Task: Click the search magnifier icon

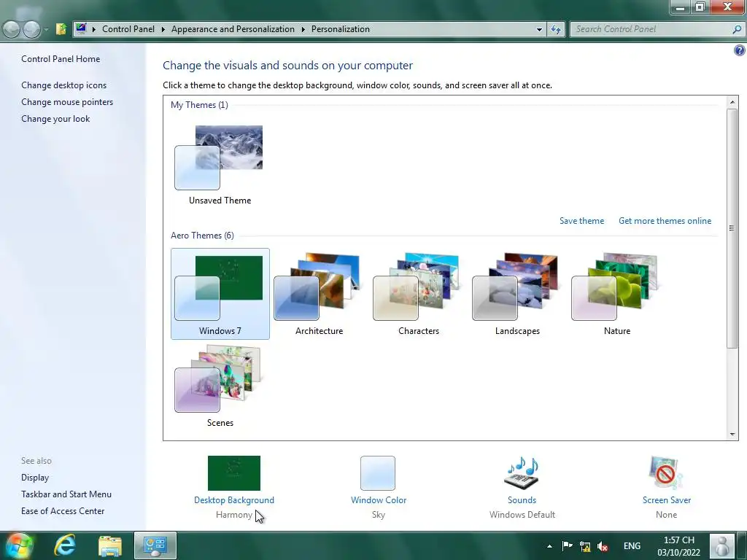Action: point(737,29)
